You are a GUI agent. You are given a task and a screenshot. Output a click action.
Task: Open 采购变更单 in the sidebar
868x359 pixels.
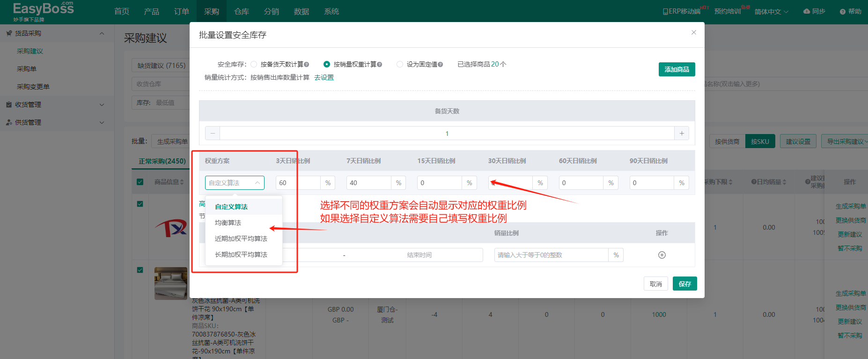33,87
